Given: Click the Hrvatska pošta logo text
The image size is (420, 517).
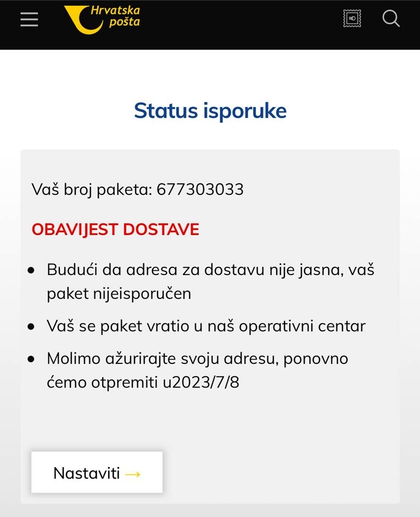Looking at the screenshot, I should coord(115,16).
